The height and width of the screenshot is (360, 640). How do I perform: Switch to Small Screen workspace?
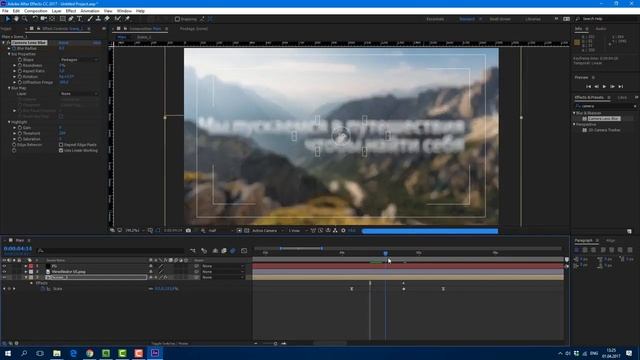[500, 19]
